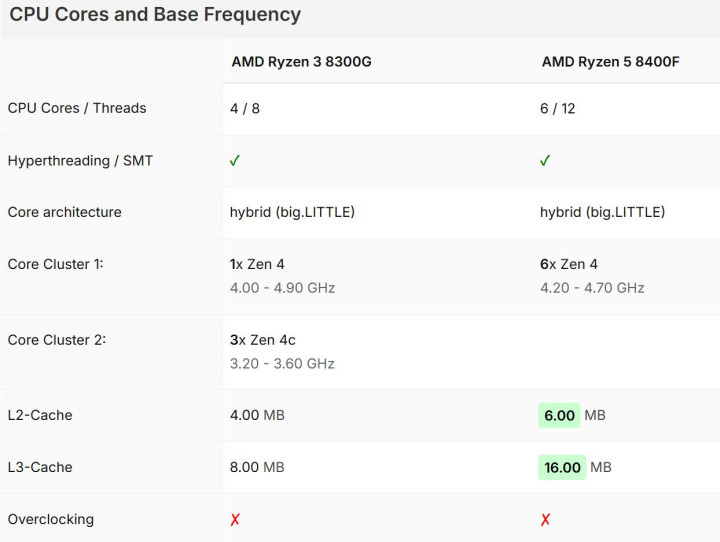Click the Hyperthreading / SMT row label
Viewport: 720px width, 542px height.
pyautogui.click(x=80, y=160)
